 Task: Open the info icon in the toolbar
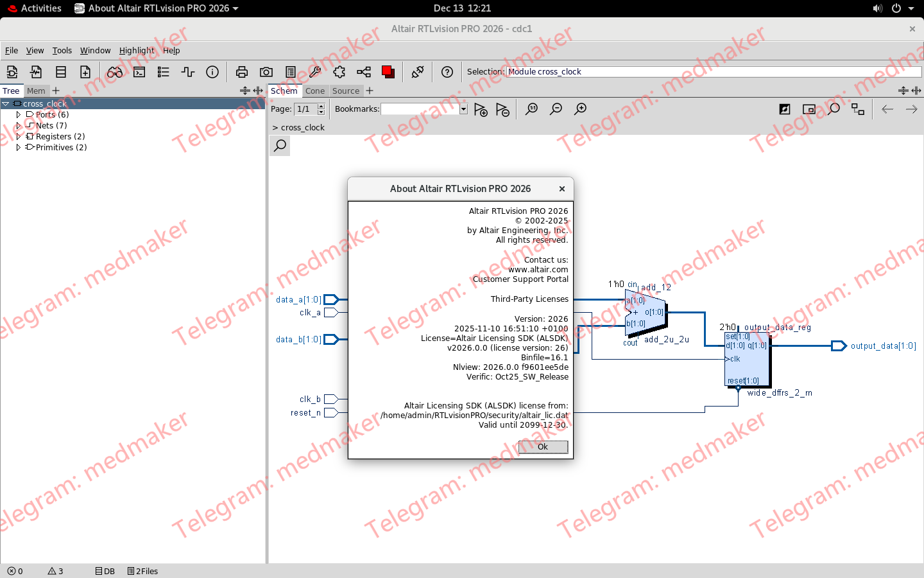212,72
